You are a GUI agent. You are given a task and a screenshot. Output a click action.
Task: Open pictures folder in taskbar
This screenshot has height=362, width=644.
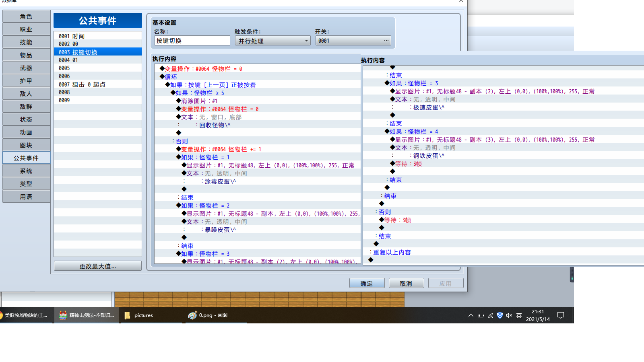coord(151,315)
